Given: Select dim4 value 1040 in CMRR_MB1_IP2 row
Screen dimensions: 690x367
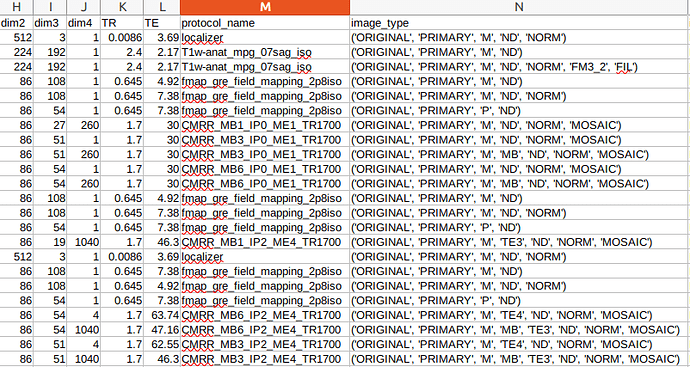Looking at the screenshot, I should pyautogui.click(x=84, y=242).
